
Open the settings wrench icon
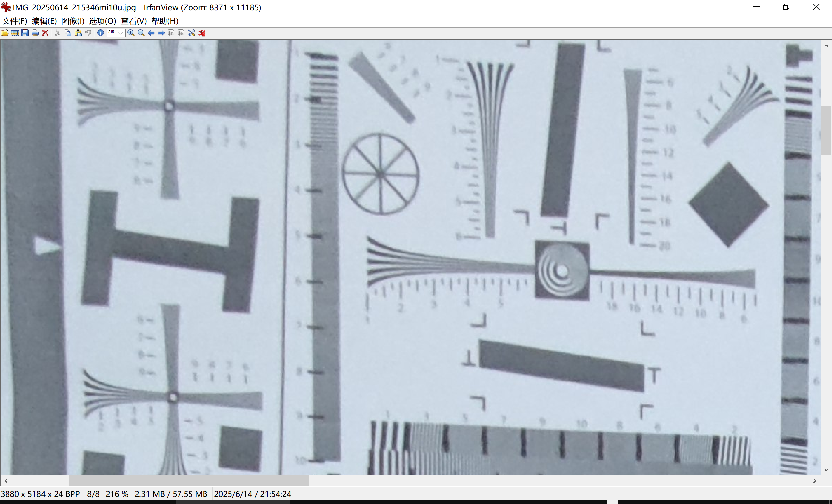click(191, 33)
